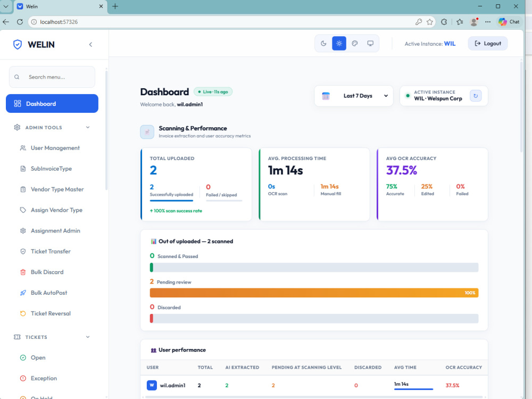Open User Management
The image size is (532, 399).
55,148
